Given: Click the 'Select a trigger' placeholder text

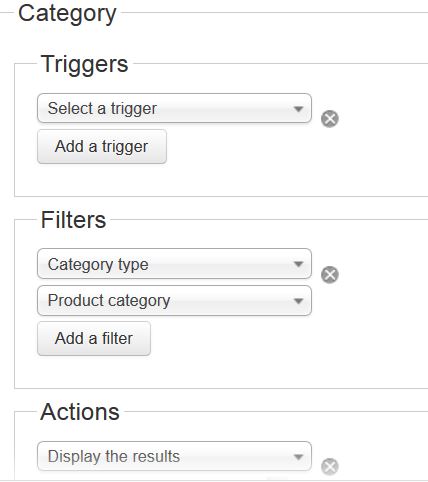Looking at the screenshot, I should [102, 109].
